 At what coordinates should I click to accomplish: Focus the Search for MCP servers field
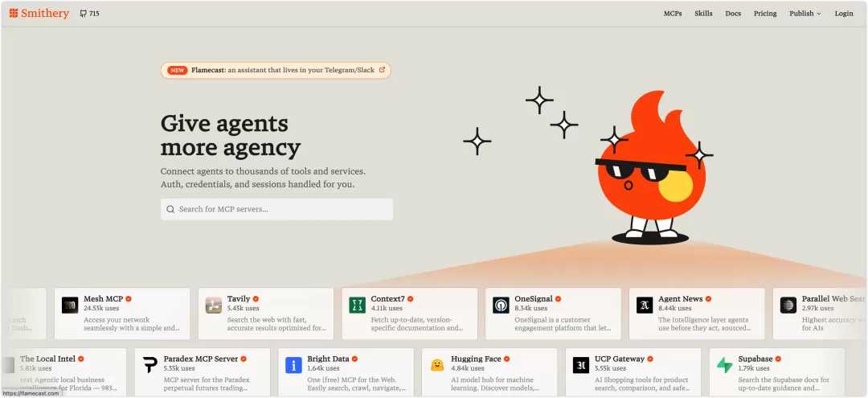point(276,209)
